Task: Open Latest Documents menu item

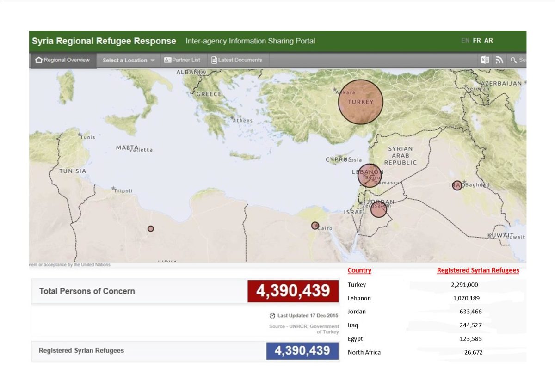Action: tap(237, 60)
